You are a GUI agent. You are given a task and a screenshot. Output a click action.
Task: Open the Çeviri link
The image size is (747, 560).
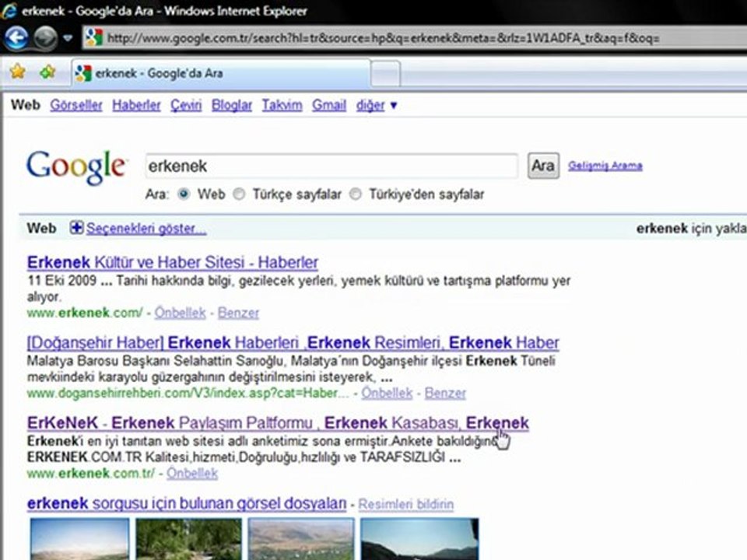186,105
